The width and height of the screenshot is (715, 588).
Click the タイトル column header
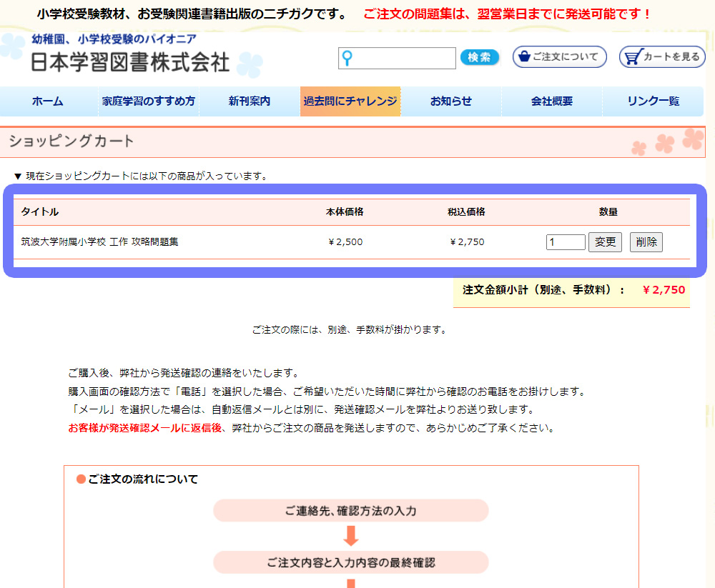click(39, 212)
